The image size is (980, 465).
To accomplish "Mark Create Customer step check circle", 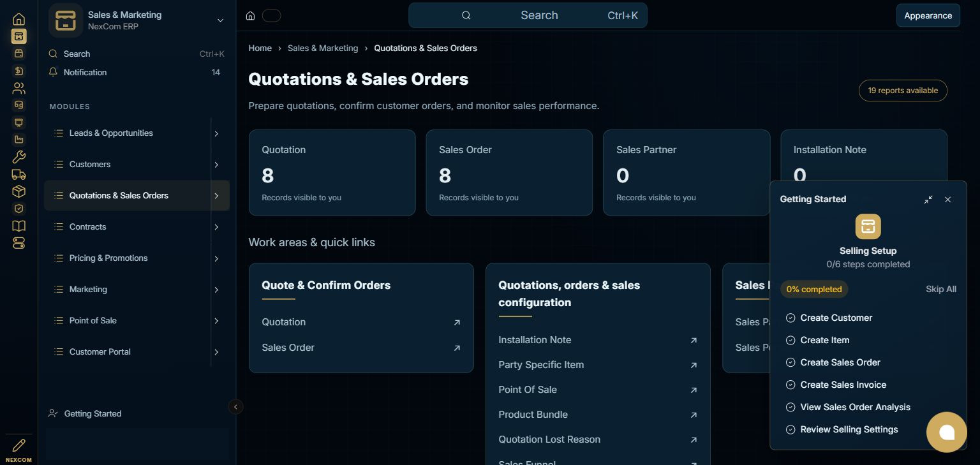I will (791, 318).
